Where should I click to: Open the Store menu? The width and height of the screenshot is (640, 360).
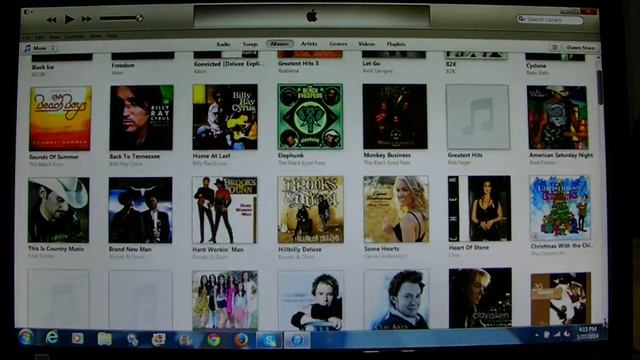tap(95, 36)
